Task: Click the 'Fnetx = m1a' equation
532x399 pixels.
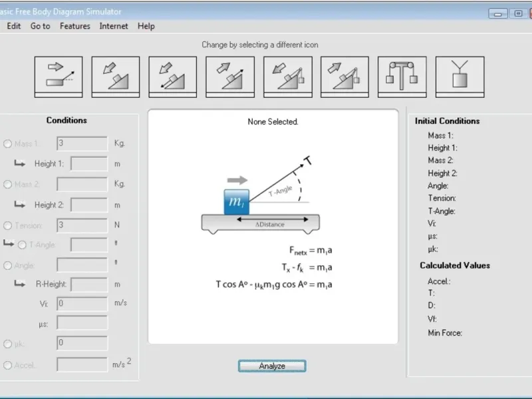Action: tap(311, 251)
